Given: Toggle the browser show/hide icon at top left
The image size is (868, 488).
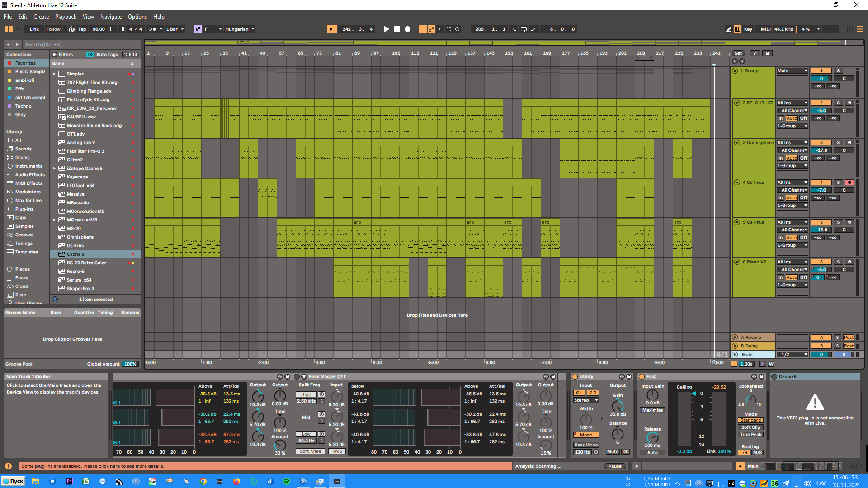Looking at the screenshot, I should [9, 29].
